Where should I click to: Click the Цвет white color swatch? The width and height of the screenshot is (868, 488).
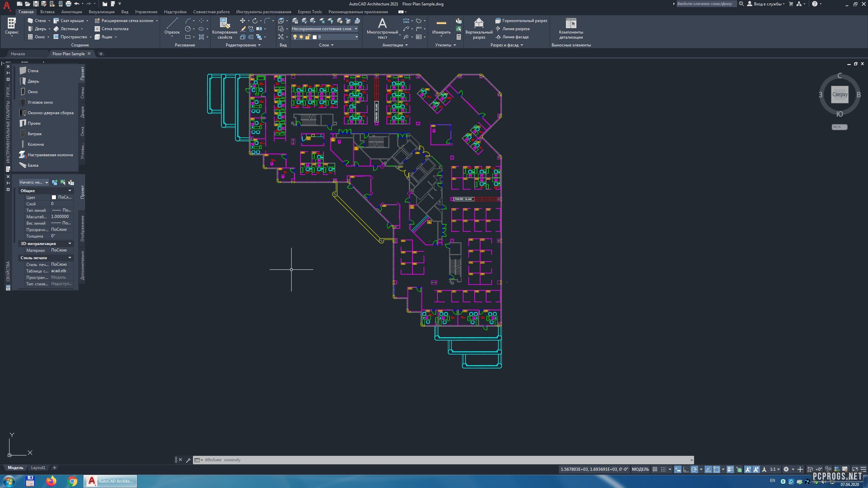point(54,197)
